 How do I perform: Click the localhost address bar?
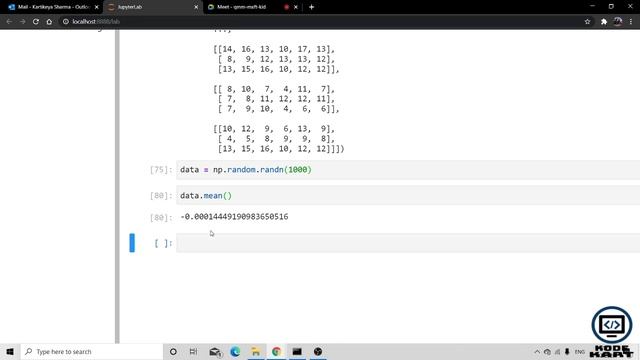pyautogui.click(x=318, y=22)
